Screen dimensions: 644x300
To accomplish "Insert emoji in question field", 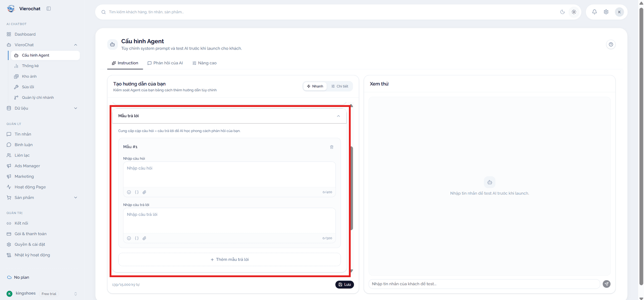I will [129, 192].
